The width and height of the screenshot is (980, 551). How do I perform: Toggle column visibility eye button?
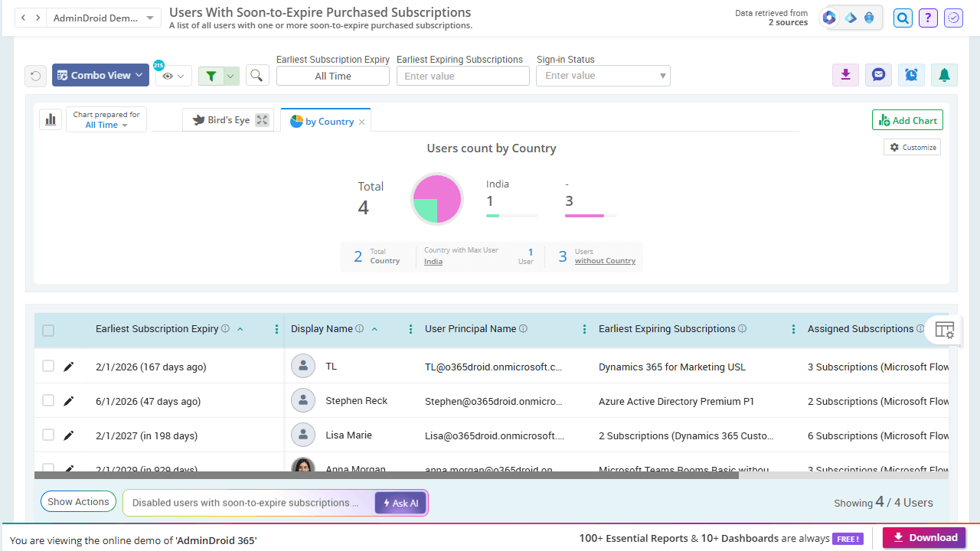click(x=174, y=76)
